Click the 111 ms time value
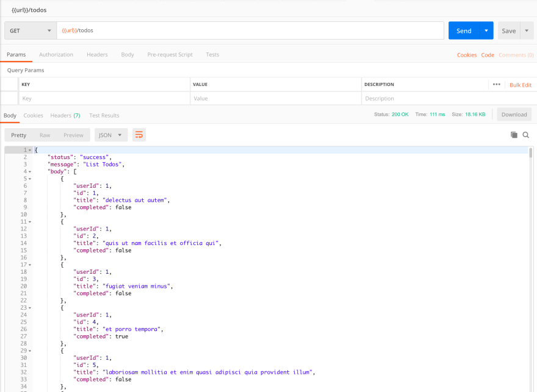The height and width of the screenshot is (392, 537). (438, 114)
